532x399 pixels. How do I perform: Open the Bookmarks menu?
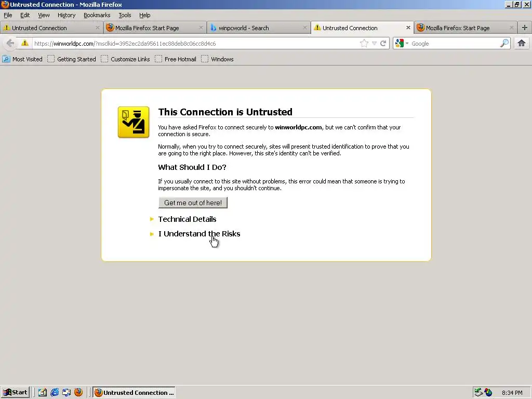[97, 15]
